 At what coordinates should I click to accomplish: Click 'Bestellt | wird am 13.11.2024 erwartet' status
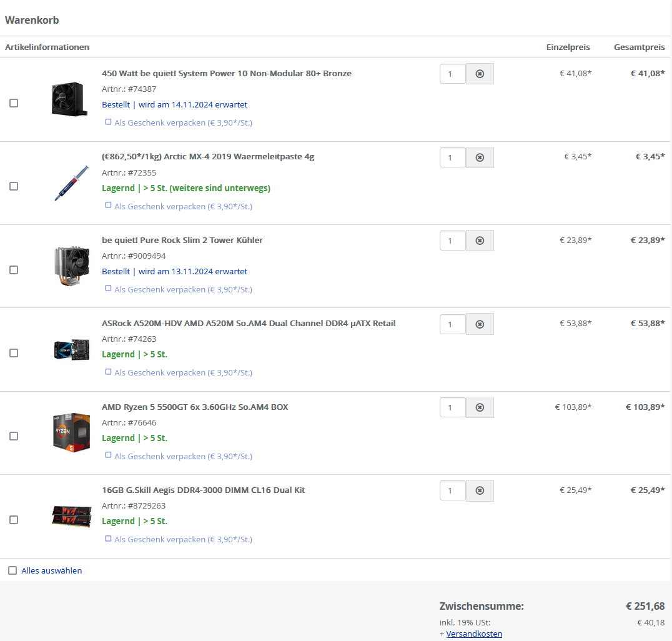click(x=174, y=271)
